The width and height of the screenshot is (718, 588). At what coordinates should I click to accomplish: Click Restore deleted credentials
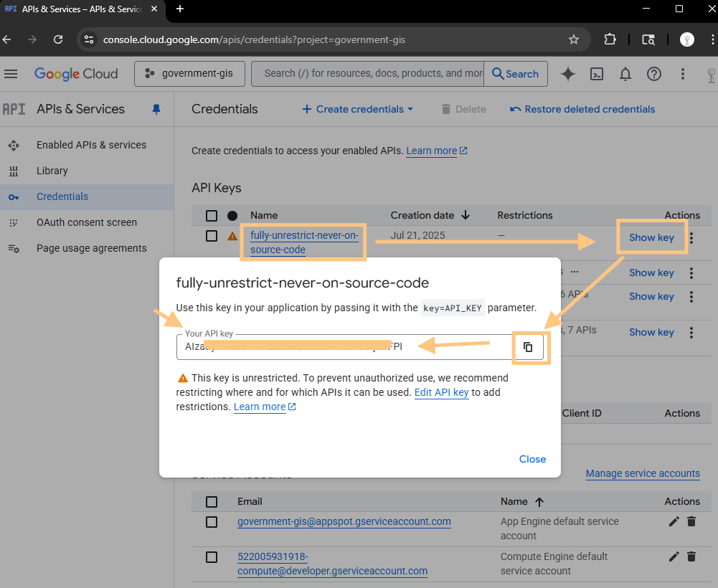coord(582,110)
